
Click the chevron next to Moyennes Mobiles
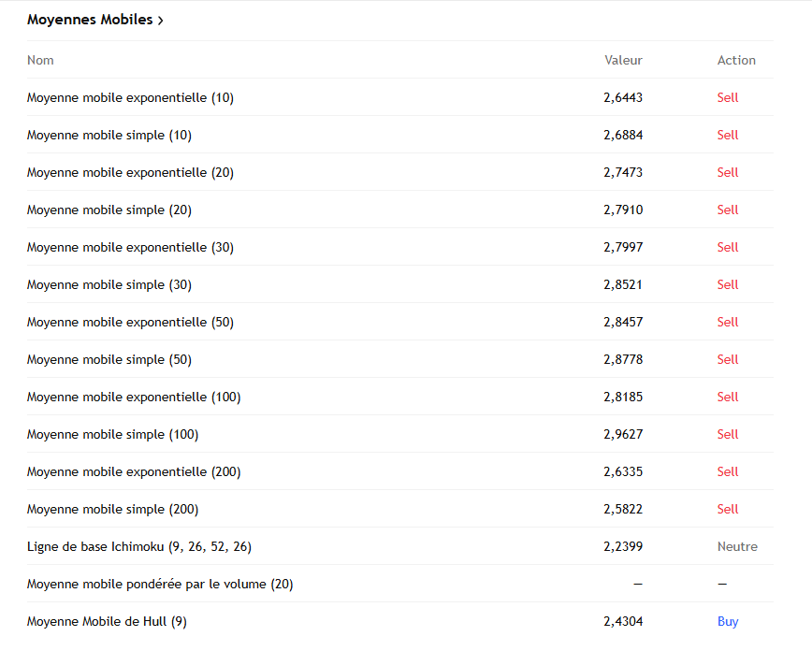click(x=161, y=21)
